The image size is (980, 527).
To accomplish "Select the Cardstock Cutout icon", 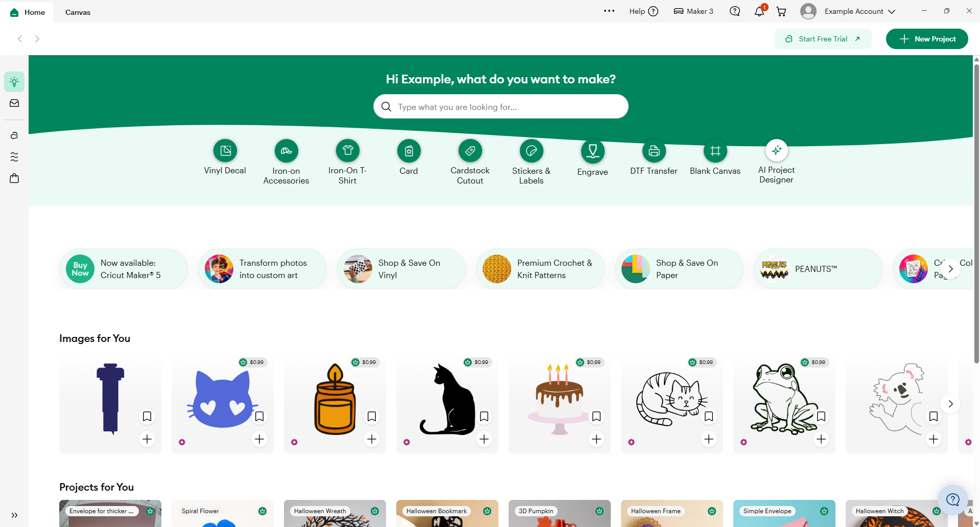I will 470,150.
